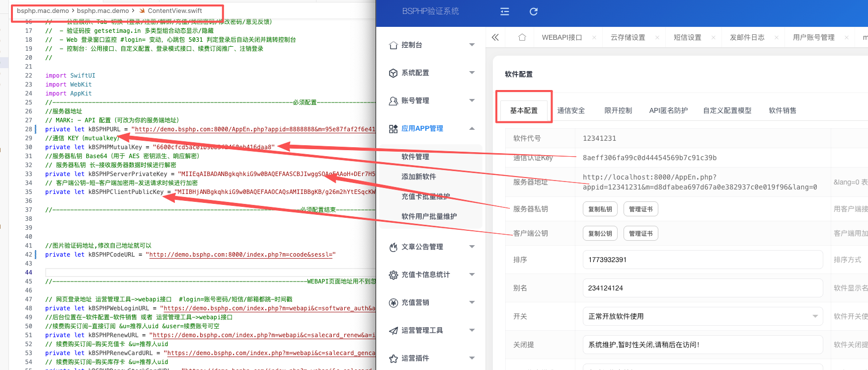Click line number 44 in code gutter
This screenshot has height=370, width=868.
click(28, 273)
